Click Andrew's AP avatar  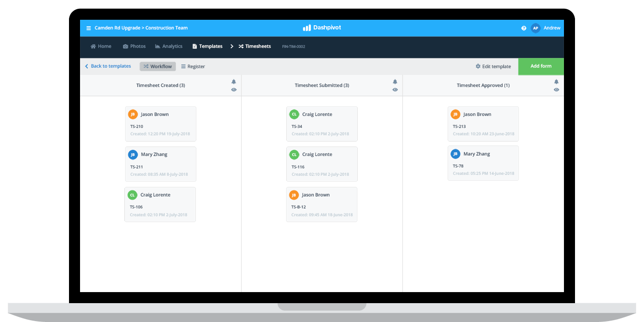pyautogui.click(x=535, y=28)
